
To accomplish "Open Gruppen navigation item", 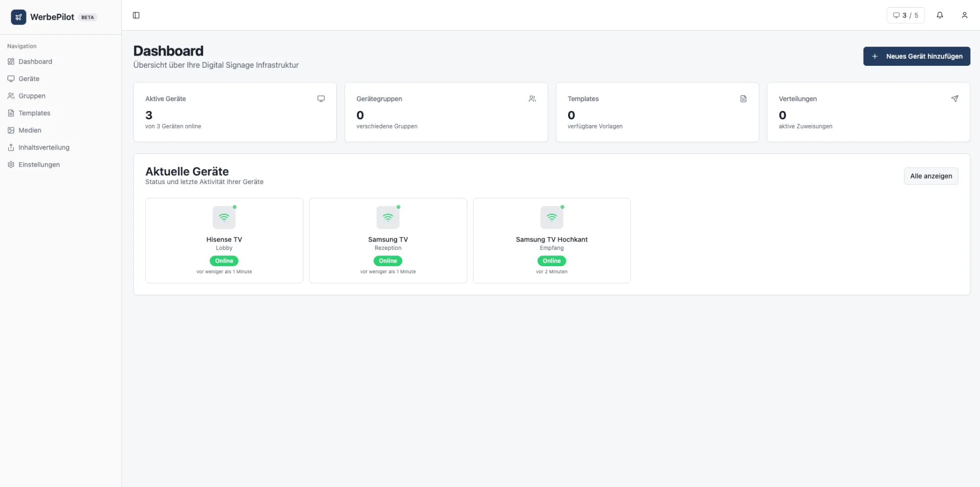I will (61, 96).
